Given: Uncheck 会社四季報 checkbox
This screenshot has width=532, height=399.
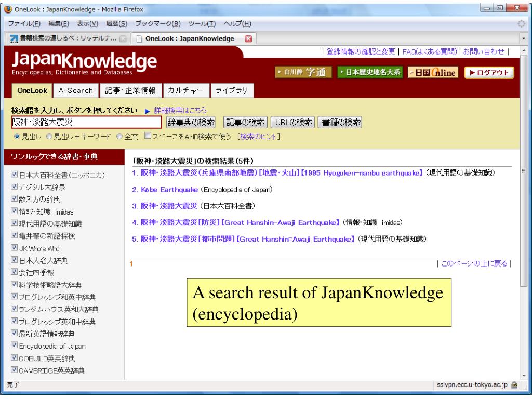Looking at the screenshot, I should (x=14, y=272).
